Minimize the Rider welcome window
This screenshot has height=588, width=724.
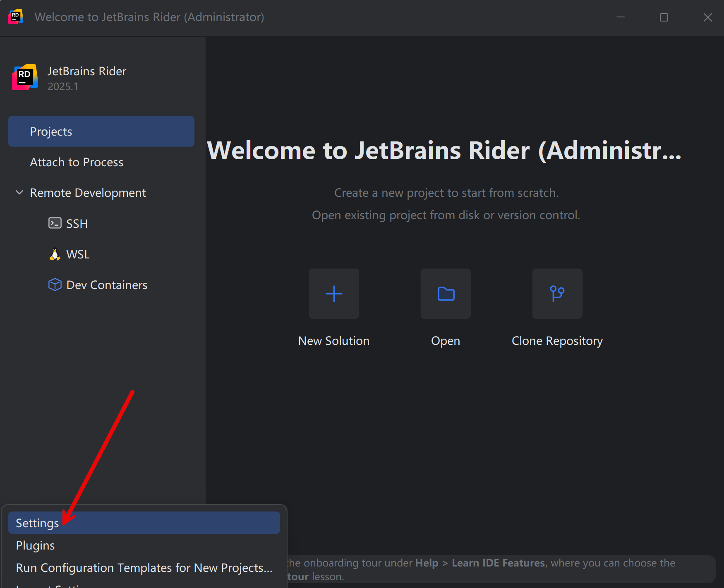coord(621,17)
